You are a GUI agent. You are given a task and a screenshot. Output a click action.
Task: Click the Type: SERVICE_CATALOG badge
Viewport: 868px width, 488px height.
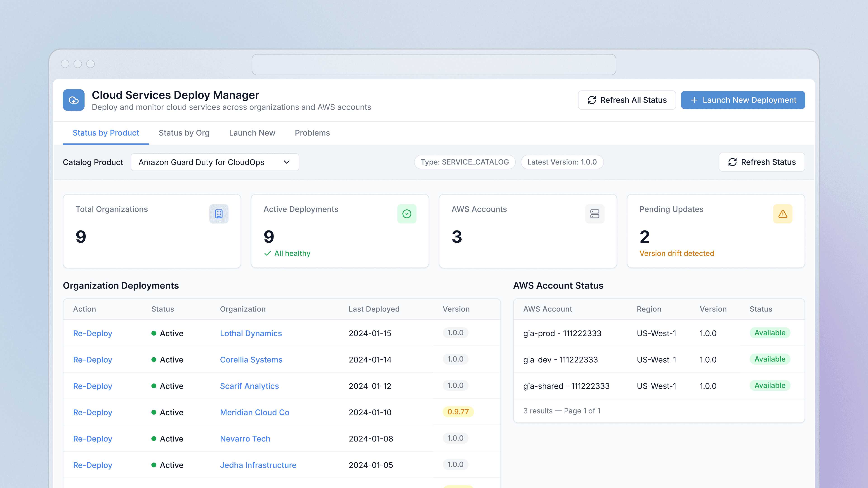(465, 162)
